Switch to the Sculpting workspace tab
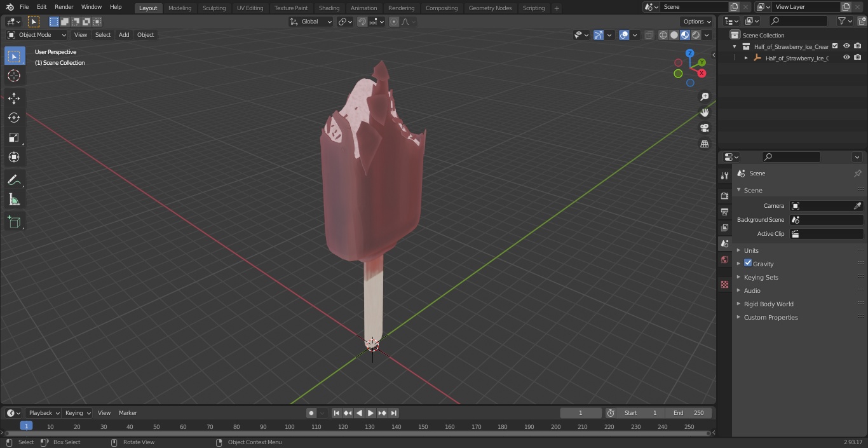The height and width of the screenshot is (448, 868). tap(214, 8)
